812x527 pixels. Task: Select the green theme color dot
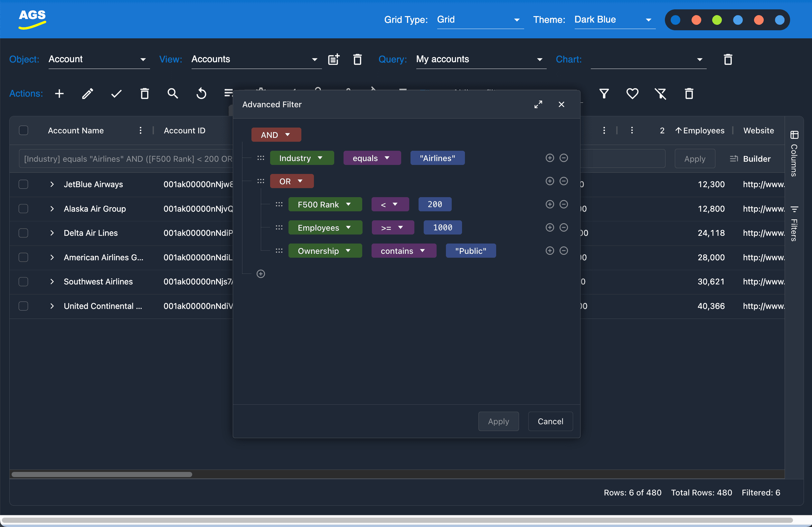(717, 20)
